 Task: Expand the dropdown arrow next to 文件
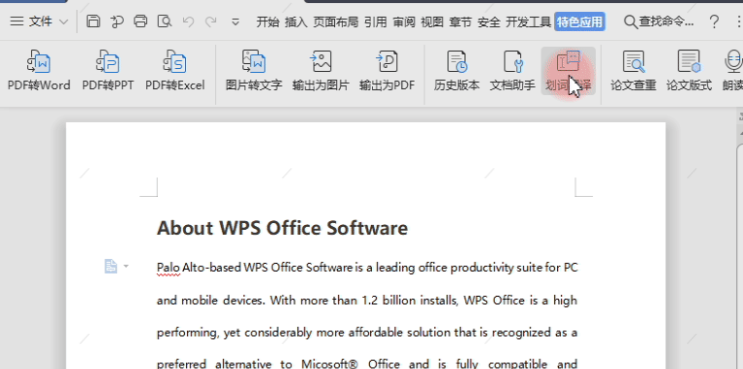(63, 22)
